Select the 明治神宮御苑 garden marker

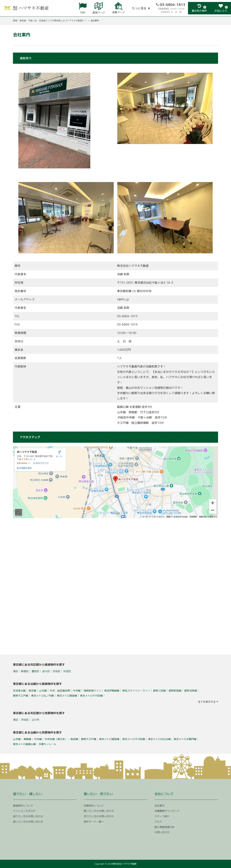coord(46,498)
